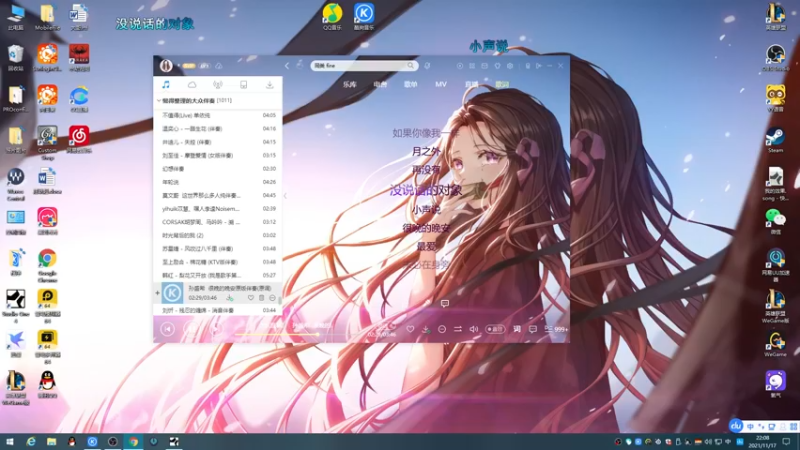Select the song row with duration 04:15
The height and width of the screenshot is (450, 800).
click(218, 142)
